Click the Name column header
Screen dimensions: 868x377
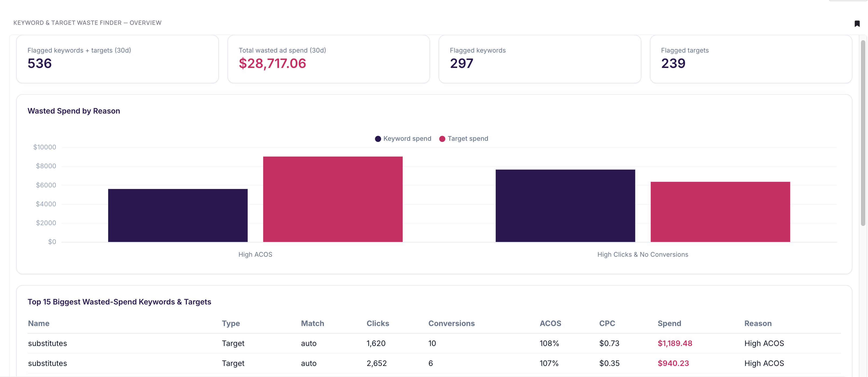tap(39, 323)
